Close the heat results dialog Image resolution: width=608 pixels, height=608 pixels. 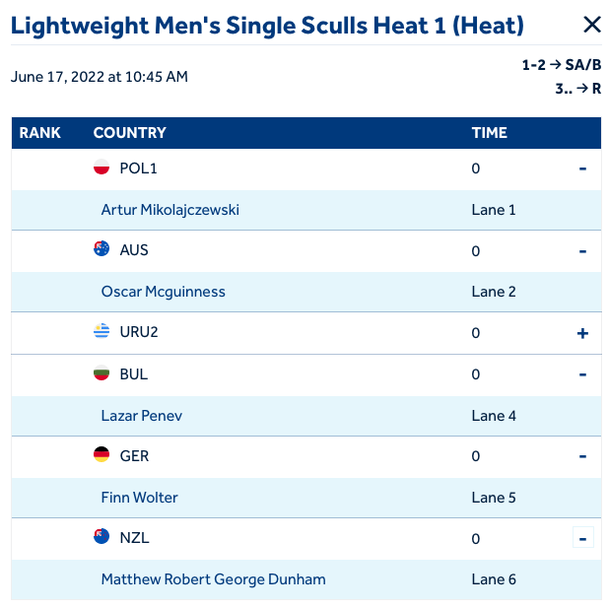(x=591, y=26)
